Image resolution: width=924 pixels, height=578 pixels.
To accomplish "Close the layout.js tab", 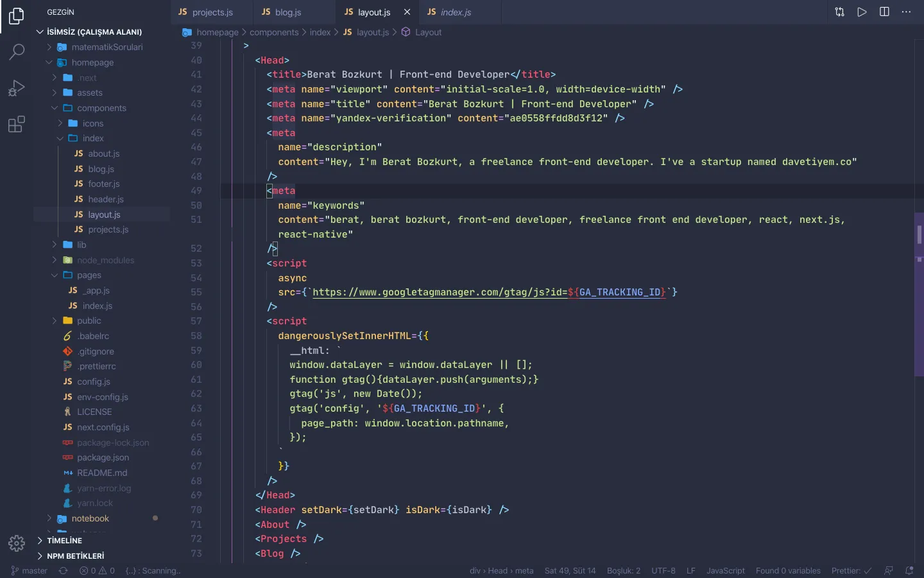I will (407, 12).
